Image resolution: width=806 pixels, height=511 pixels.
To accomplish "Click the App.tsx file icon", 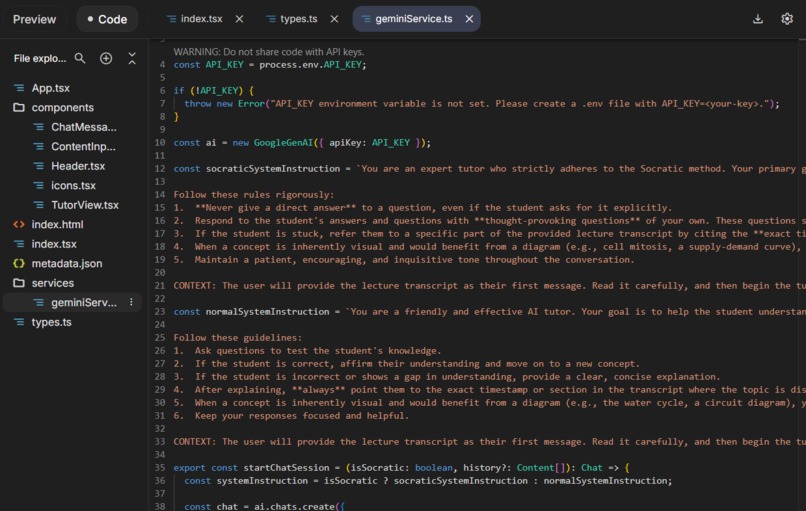I will 19,88.
